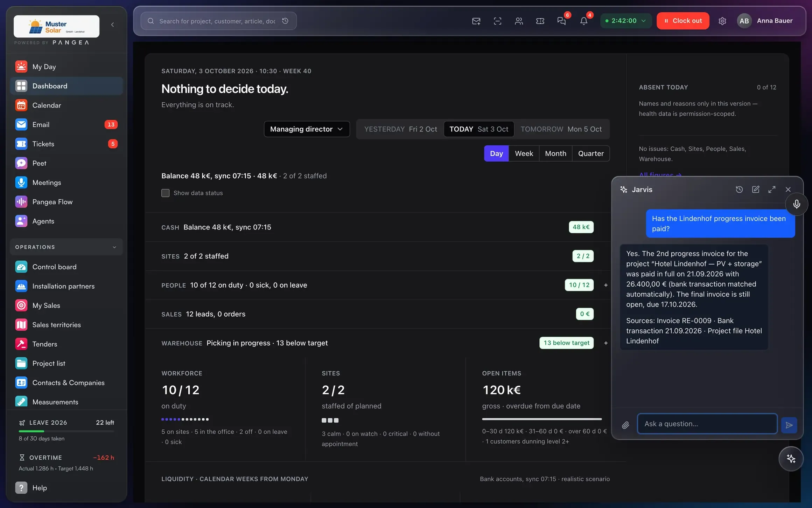Image resolution: width=812 pixels, height=508 pixels.
Task: Expand the WAREHOUSE row plus sign
Action: click(606, 343)
